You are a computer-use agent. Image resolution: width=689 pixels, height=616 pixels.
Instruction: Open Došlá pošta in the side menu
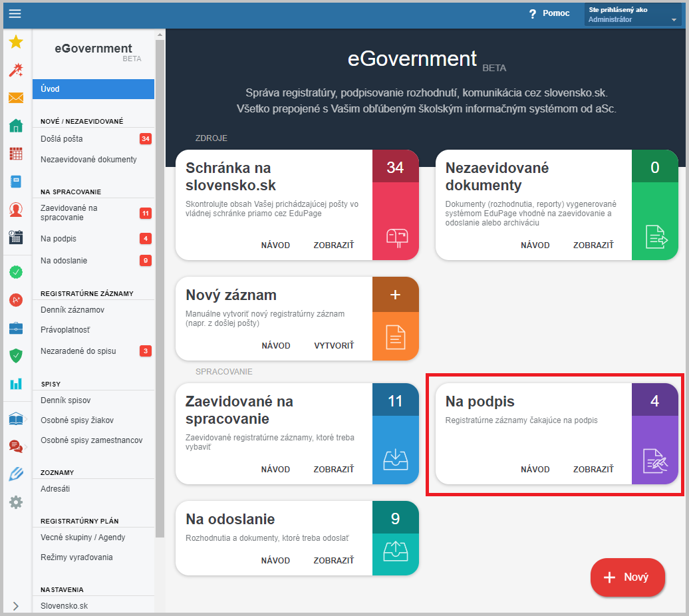[x=93, y=139]
